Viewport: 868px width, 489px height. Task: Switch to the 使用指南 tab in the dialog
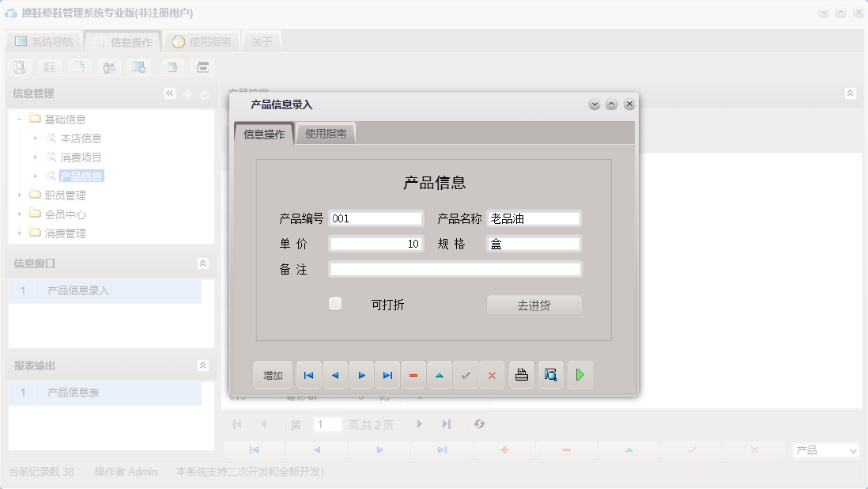326,133
